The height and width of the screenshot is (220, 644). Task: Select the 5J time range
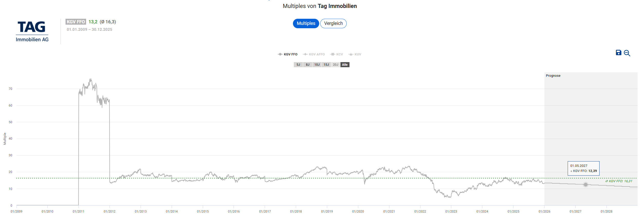(298, 65)
